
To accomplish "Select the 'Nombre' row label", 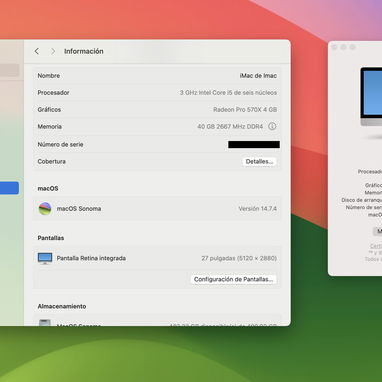I will tap(49, 76).
